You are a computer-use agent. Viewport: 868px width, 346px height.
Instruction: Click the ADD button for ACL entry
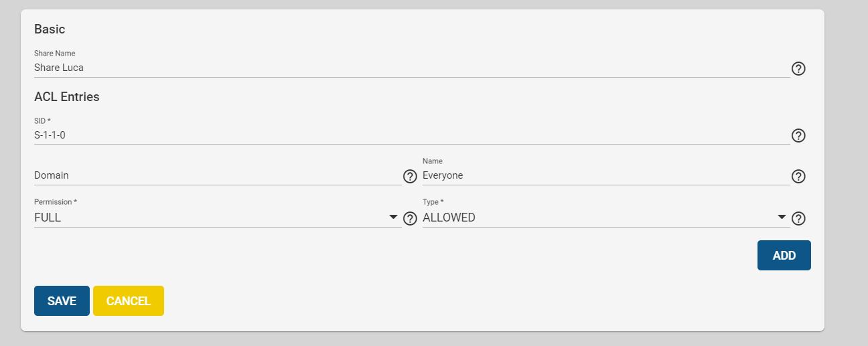coord(784,256)
